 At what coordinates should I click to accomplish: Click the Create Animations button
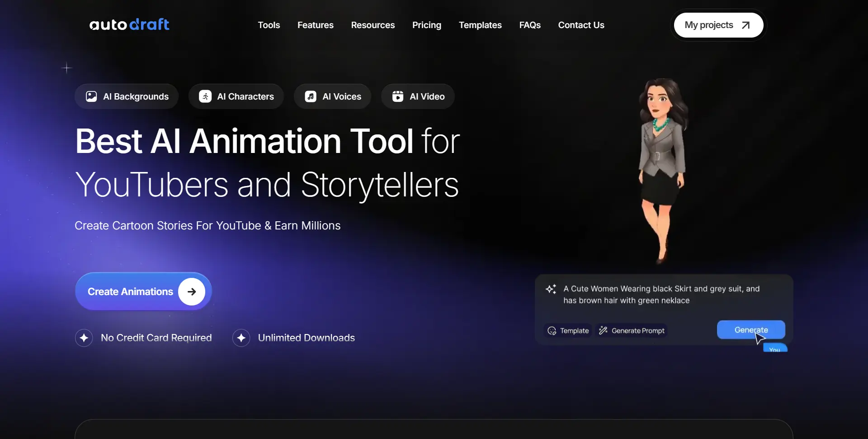[143, 291]
